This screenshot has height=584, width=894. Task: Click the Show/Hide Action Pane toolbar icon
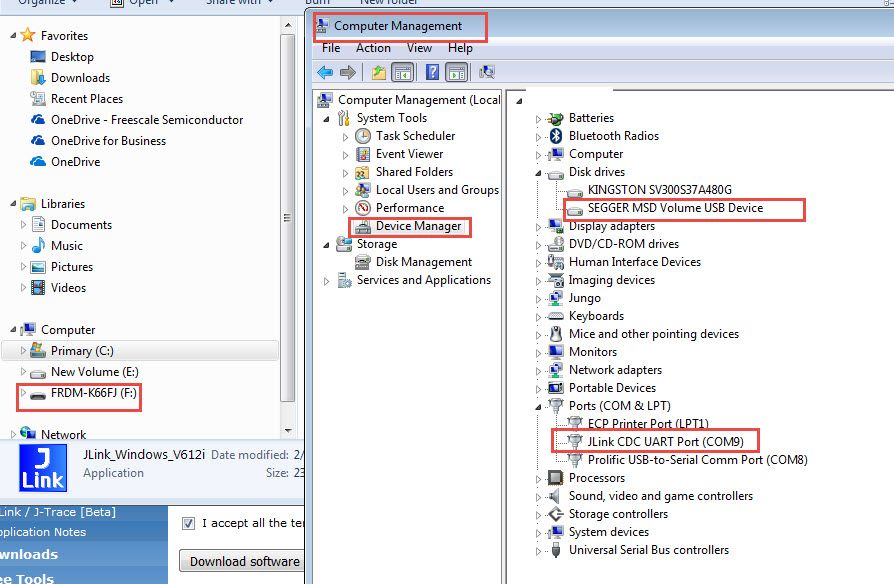tap(457, 72)
